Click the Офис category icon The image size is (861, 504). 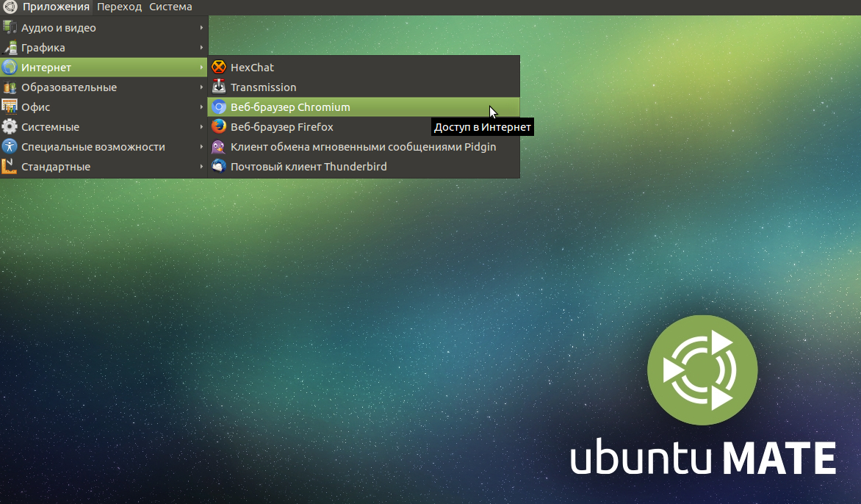click(10, 107)
